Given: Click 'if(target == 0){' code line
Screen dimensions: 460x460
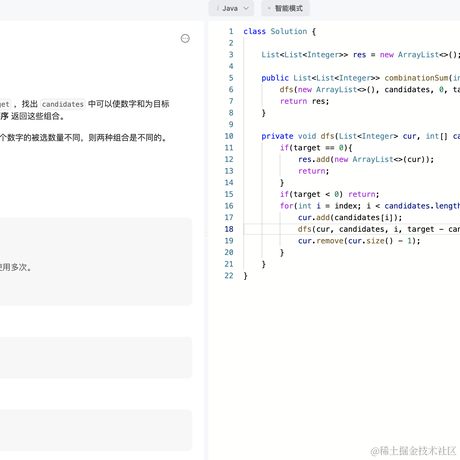Looking at the screenshot, I should (x=316, y=148).
